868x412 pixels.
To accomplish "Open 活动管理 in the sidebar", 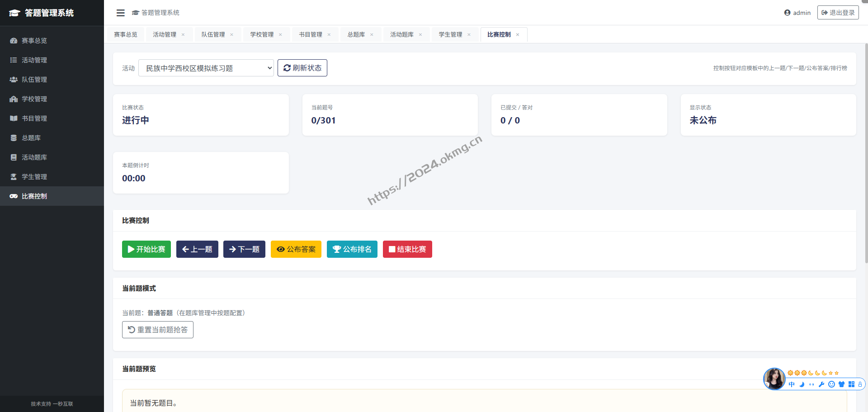I will (x=52, y=60).
